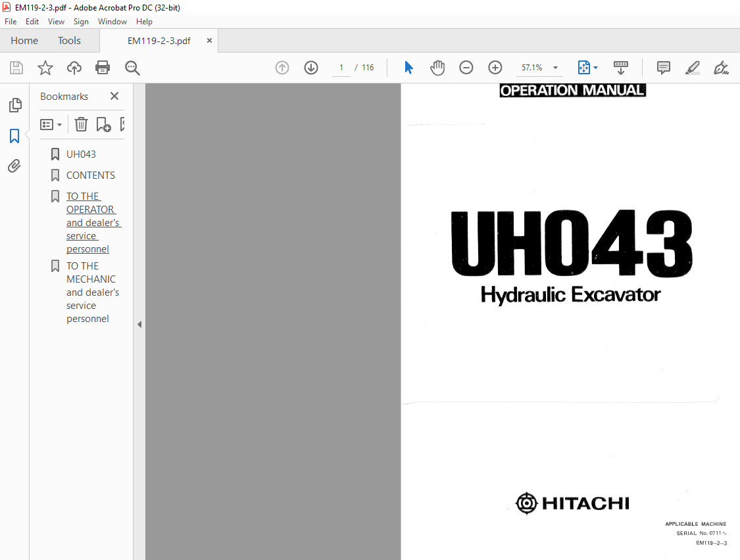740x560 pixels.
Task: Activate the hand pan tool
Action: tap(437, 68)
